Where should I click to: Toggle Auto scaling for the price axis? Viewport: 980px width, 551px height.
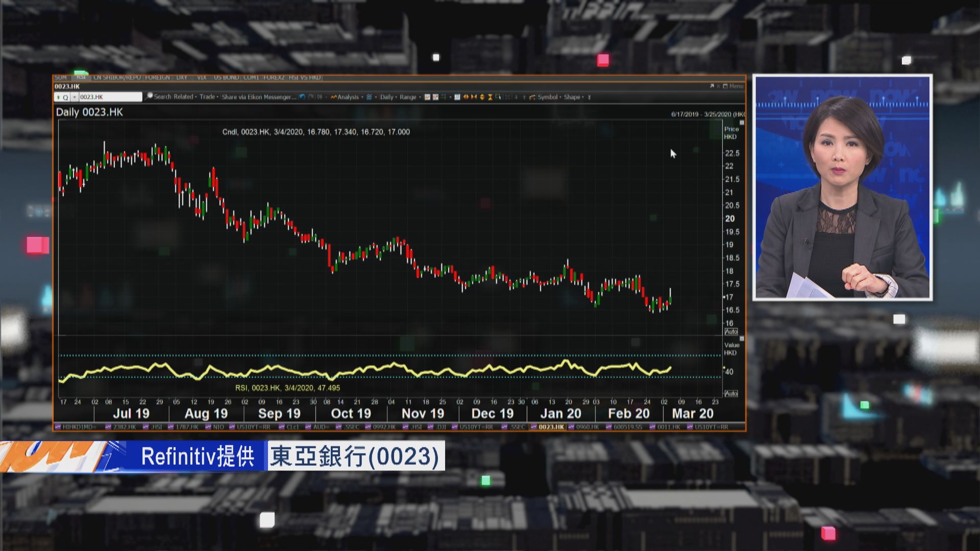point(731,332)
